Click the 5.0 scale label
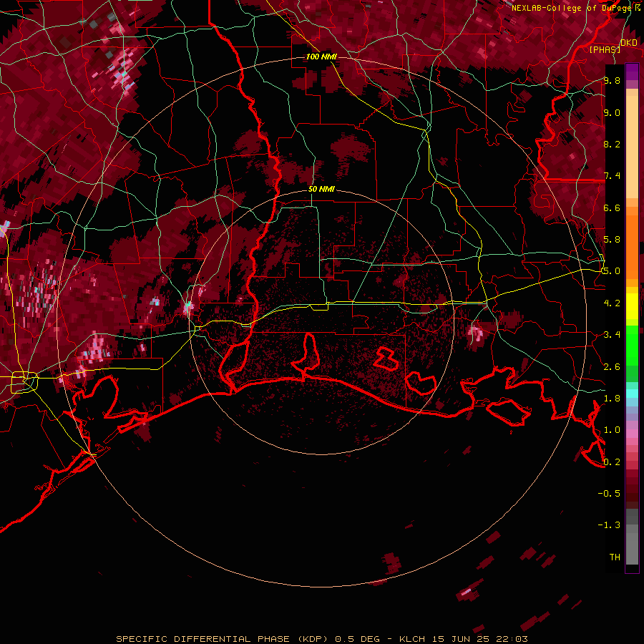 [x=612, y=271]
